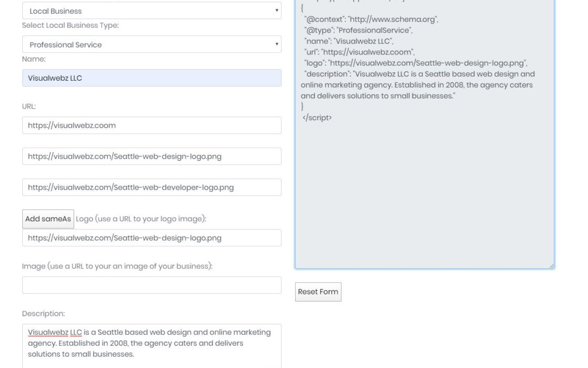
Task: Click the closing '</script>' tag text
Action: 317,118
